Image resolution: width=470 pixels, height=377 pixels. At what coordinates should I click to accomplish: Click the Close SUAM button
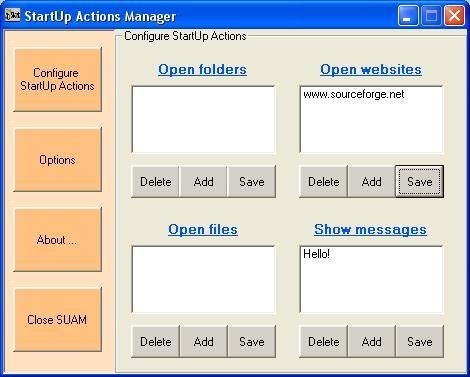58,320
